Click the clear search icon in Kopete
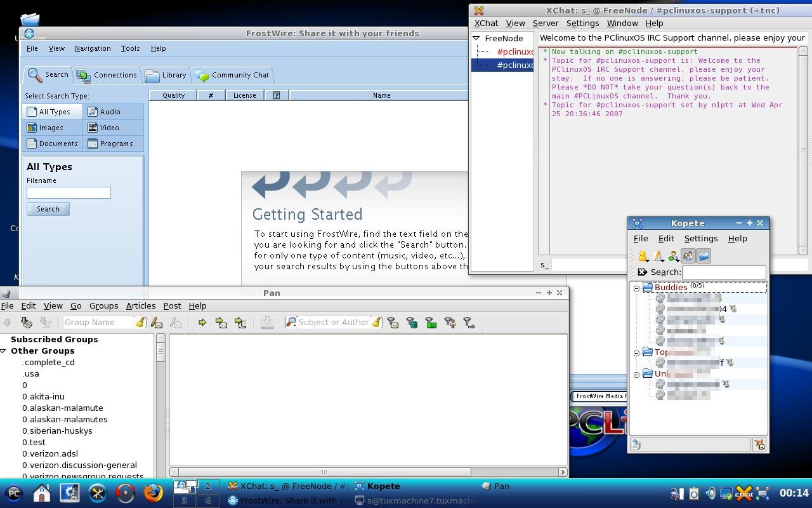 pyautogui.click(x=642, y=272)
